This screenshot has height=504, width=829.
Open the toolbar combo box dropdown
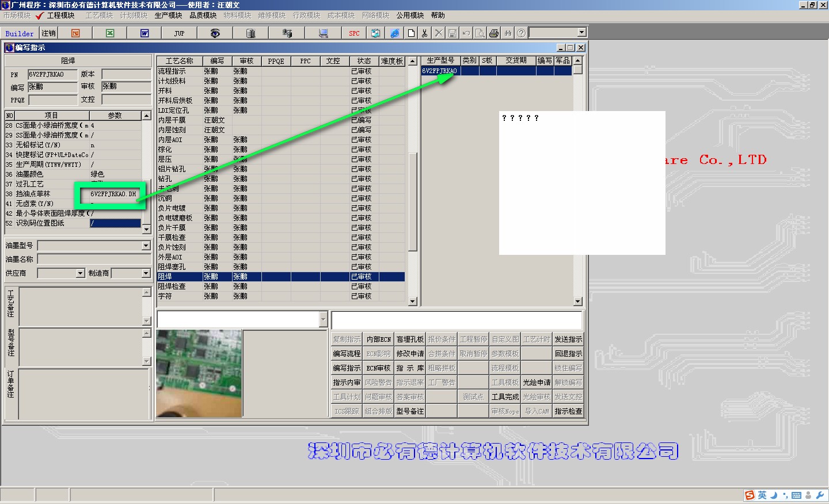point(581,33)
